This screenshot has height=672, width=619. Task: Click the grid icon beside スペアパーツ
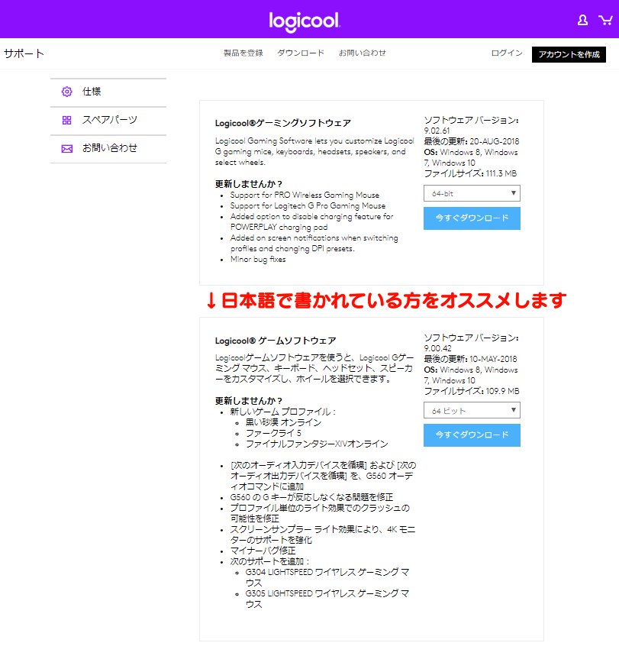66,120
